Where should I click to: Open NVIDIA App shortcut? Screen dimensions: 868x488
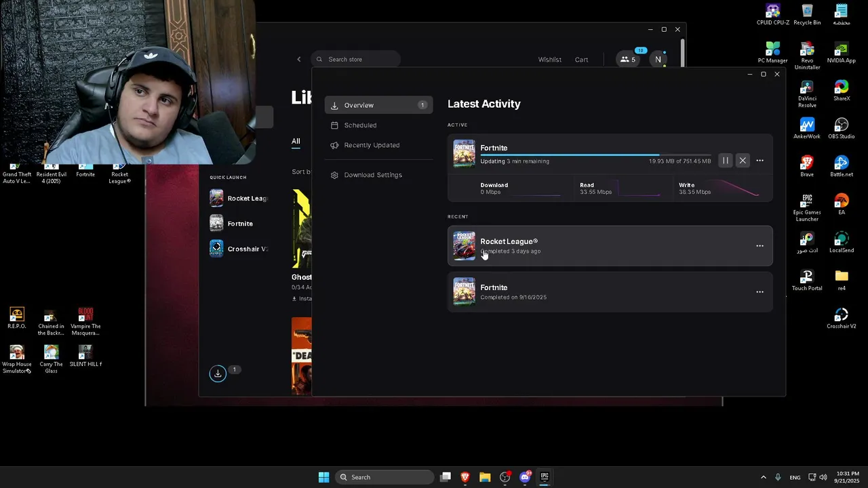(842, 52)
